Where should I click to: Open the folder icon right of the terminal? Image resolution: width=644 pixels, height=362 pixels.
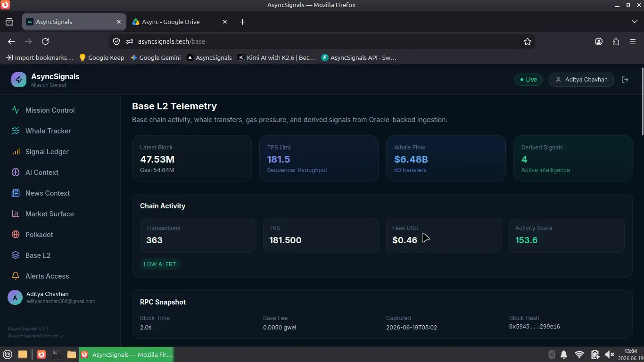click(x=72, y=354)
